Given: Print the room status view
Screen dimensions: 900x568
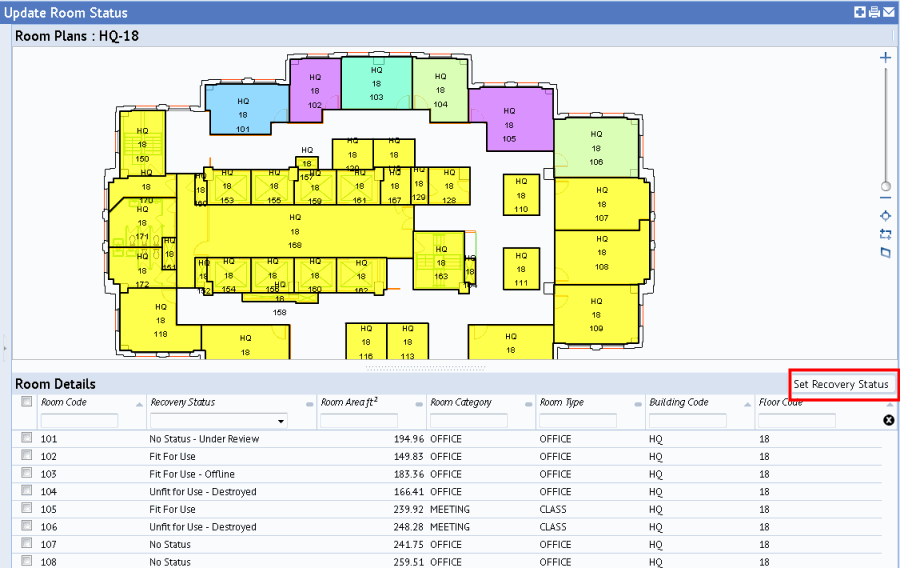Looking at the screenshot, I should click(x=873, y=12).
